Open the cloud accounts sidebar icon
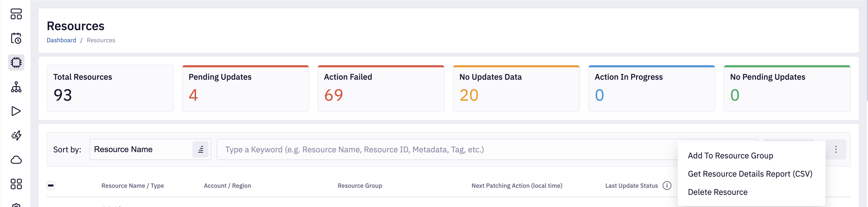This screenshot has height=207, width=868. click(x=16, y=159)
